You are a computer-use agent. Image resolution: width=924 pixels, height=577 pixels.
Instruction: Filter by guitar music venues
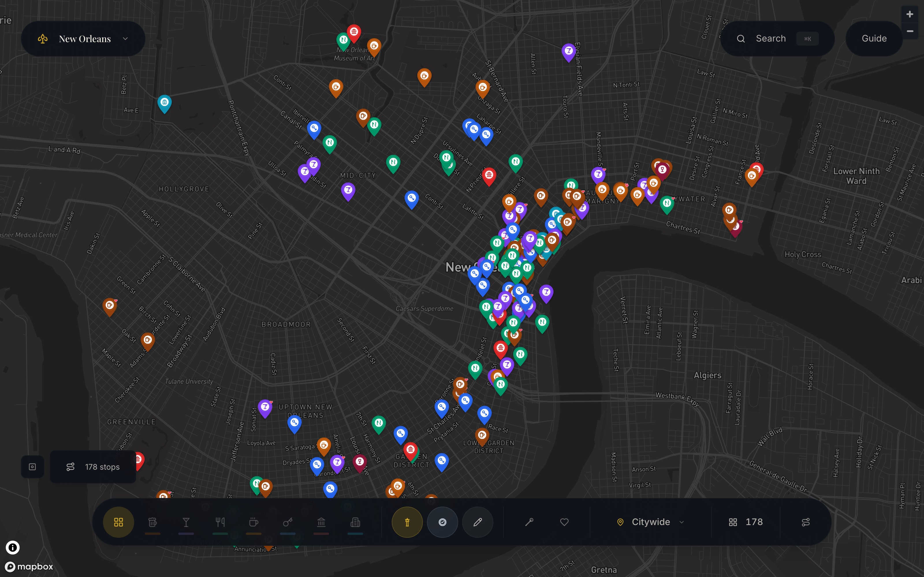[288, 522]
